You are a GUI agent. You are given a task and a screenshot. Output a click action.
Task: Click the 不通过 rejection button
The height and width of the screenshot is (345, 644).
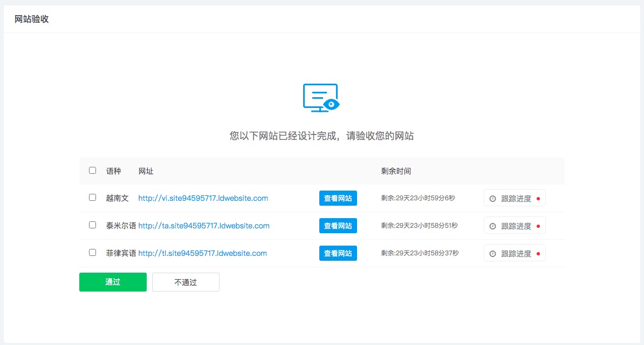(x=186, y=282)
